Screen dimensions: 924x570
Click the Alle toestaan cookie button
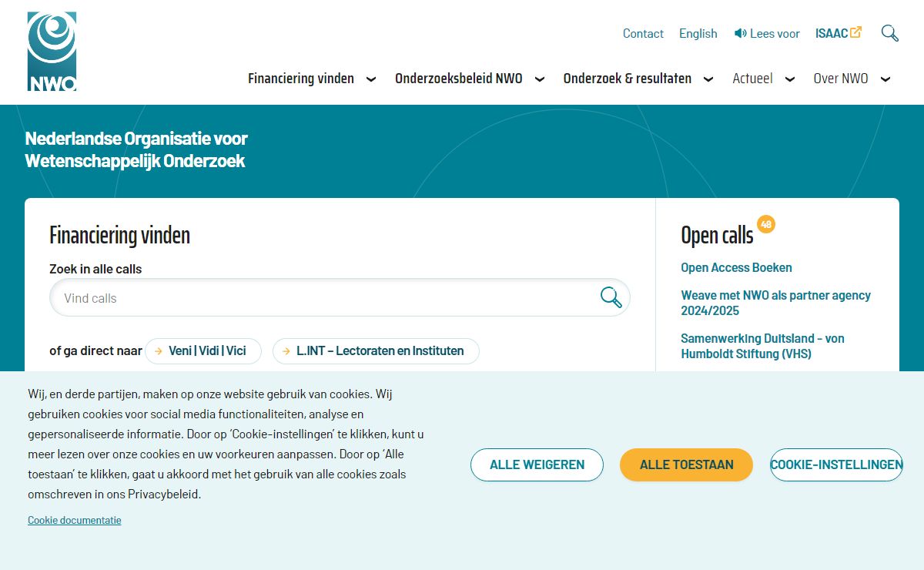coord(686,464)
